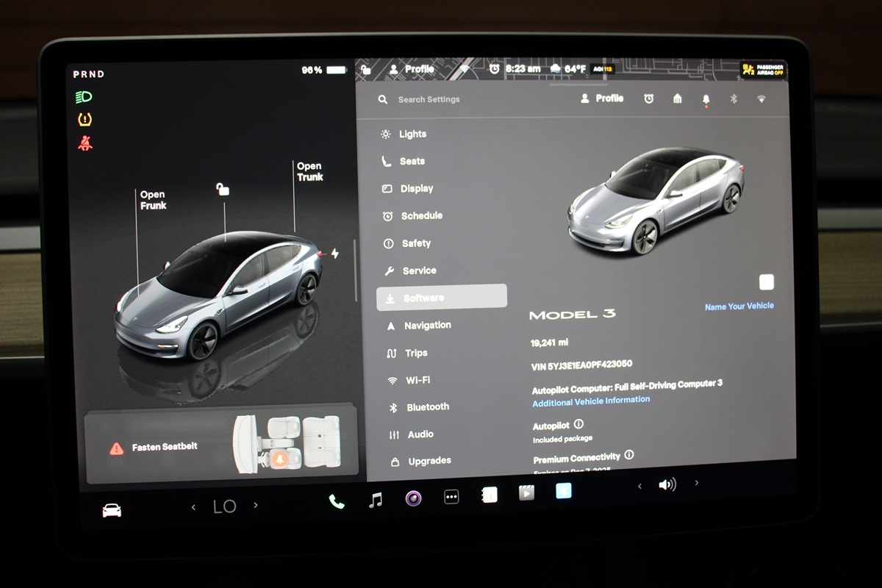The height and width of the screenshot is (588, 882).
Task: Click Name Your Vehicle link
Action: (x=739, y=306)
